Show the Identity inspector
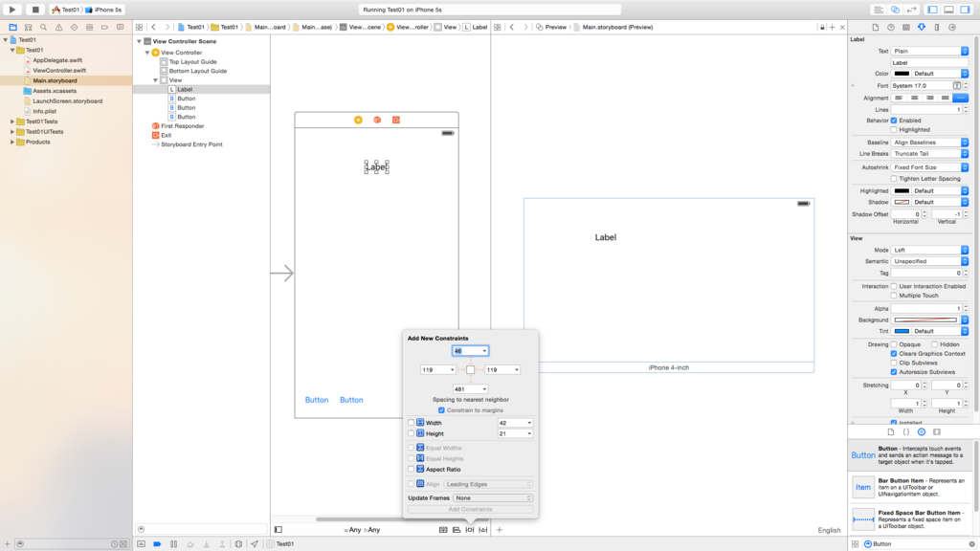Viewport: 980px width, 551px height. click(x=906, y=27)
